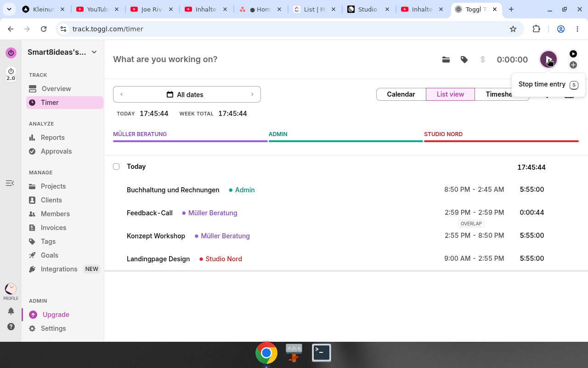Open notifications bell icon
588x368 pixels.
pos(11,311)
